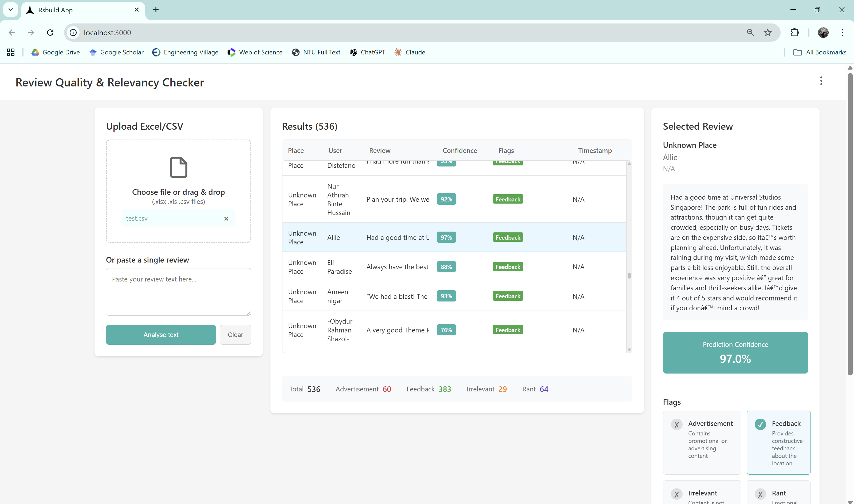This screenshot has width=854, height=504.
Task: Open the Chrome profile avatar
Action: pyautogui.click(x=823, y=33)
